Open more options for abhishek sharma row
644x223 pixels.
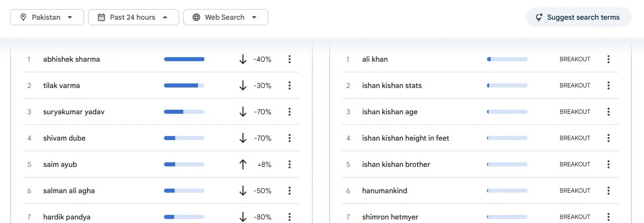point(290,59)
